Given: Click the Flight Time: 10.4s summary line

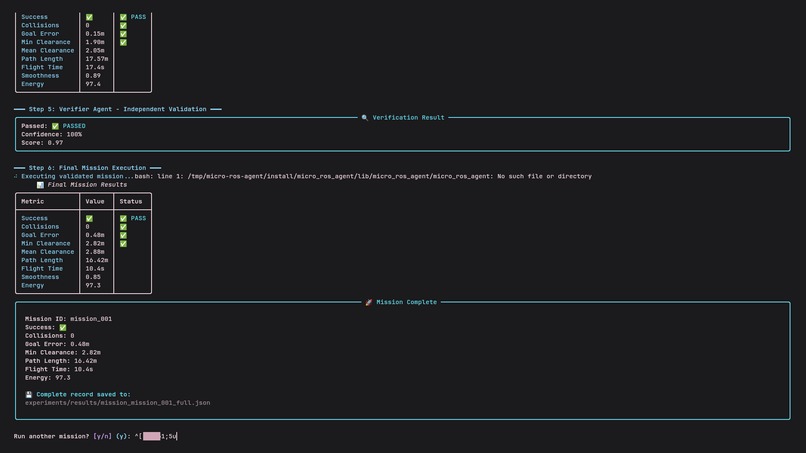Looking at the screenshot, I should click(59, 370).
